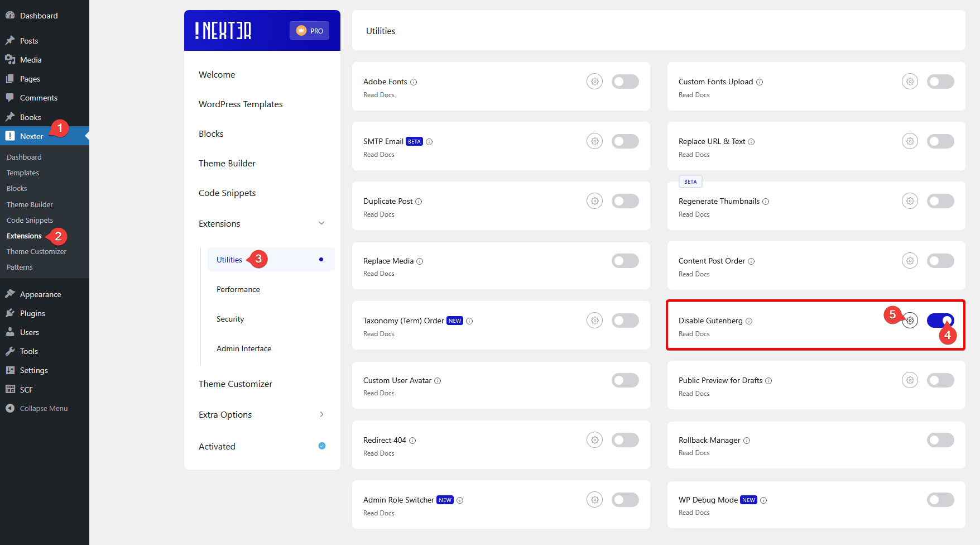Open the SMTP Email settings gear
Image resolution: width=980 pixels, height=545 pixels.
(x=594, y=141)
